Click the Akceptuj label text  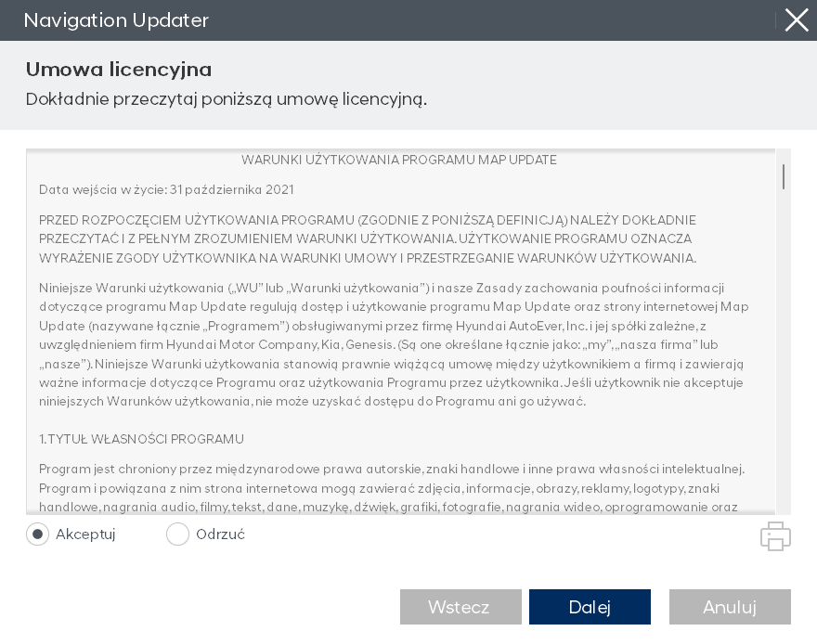85,535
